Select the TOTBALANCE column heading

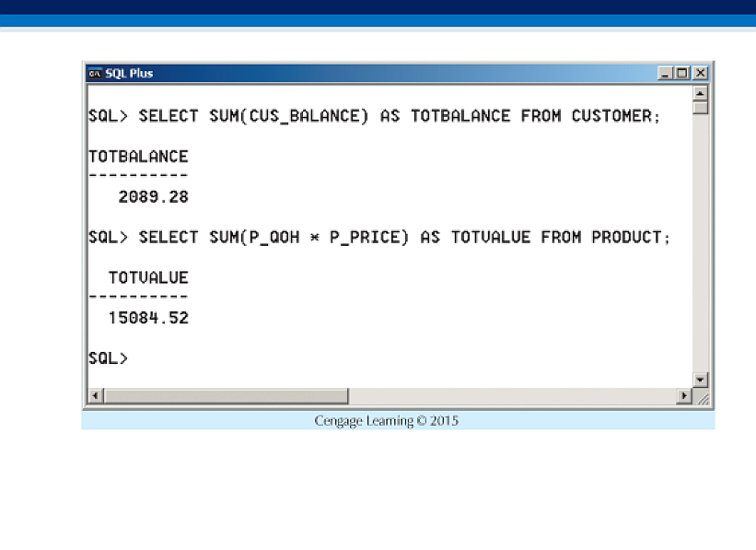tap(138, 157)
